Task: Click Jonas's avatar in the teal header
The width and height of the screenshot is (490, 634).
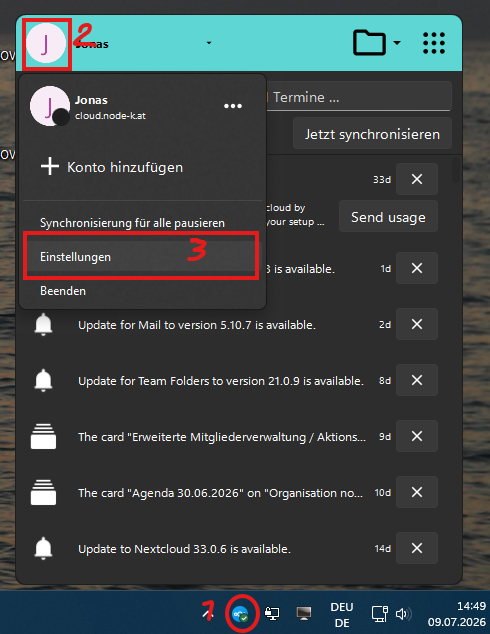Action: pyautogui.click(x=46, y=43)
